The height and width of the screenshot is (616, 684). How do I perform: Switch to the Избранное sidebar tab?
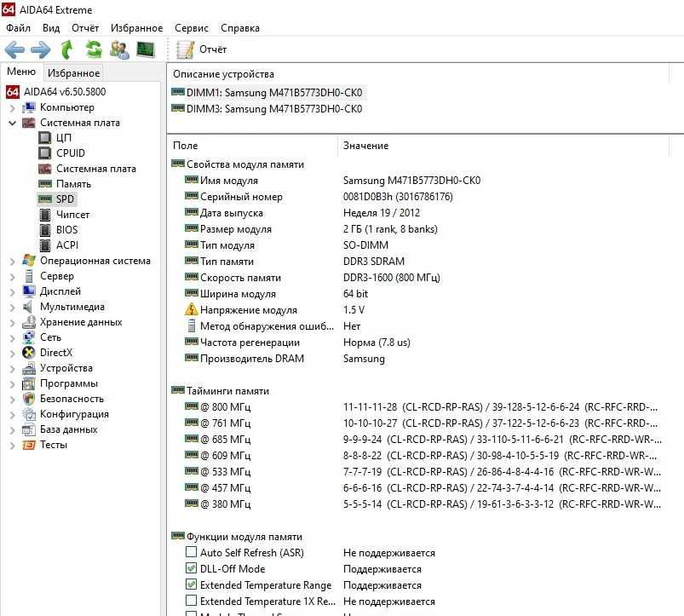[74, 73]
